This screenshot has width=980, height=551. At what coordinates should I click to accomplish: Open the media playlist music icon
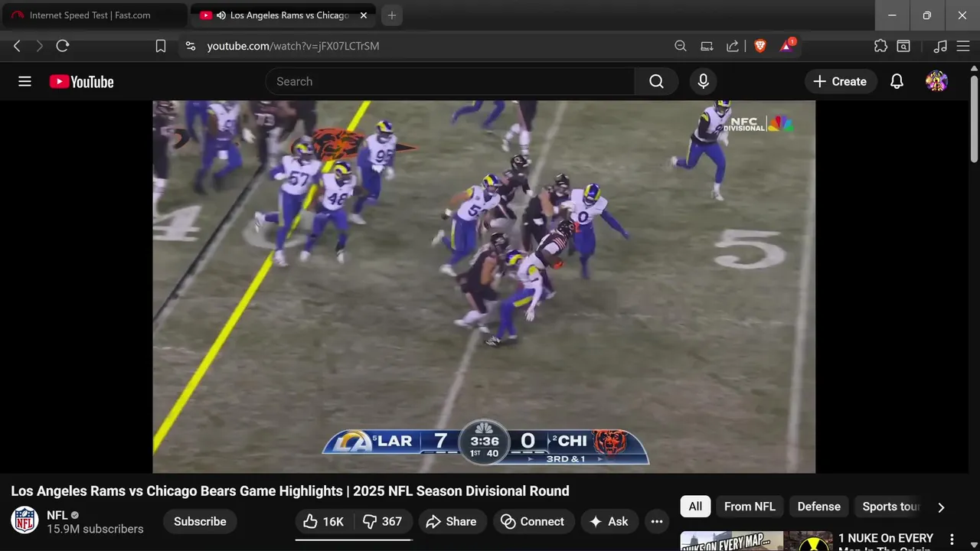point(940,46)
